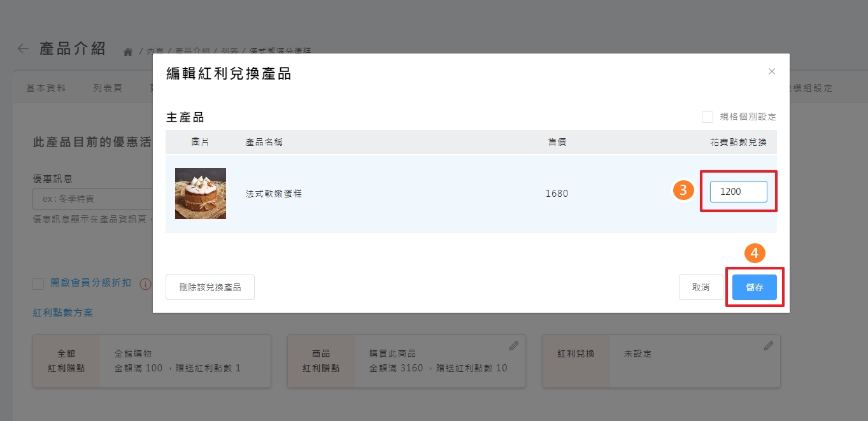Click the 內頁 breadcrumb link
This screenshot has height=421, width=868.
click(x=155, y=52)
